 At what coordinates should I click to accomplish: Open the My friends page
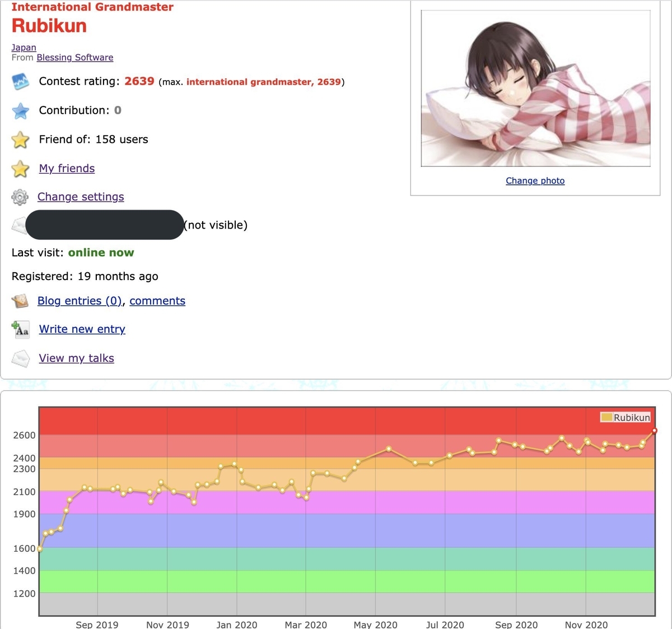(x=67, y=169)
